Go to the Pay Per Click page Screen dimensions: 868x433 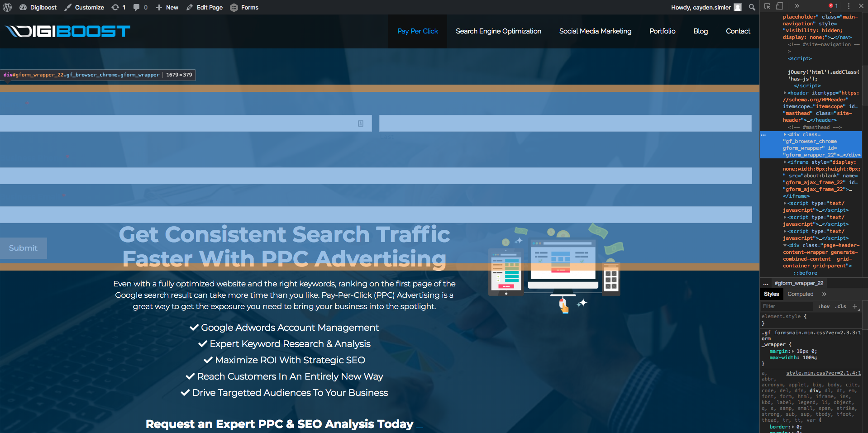click(418, 31)
